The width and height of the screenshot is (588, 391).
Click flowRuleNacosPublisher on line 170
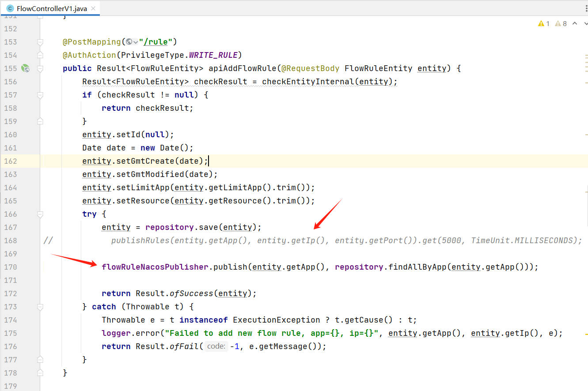click(x=155, y=267)
